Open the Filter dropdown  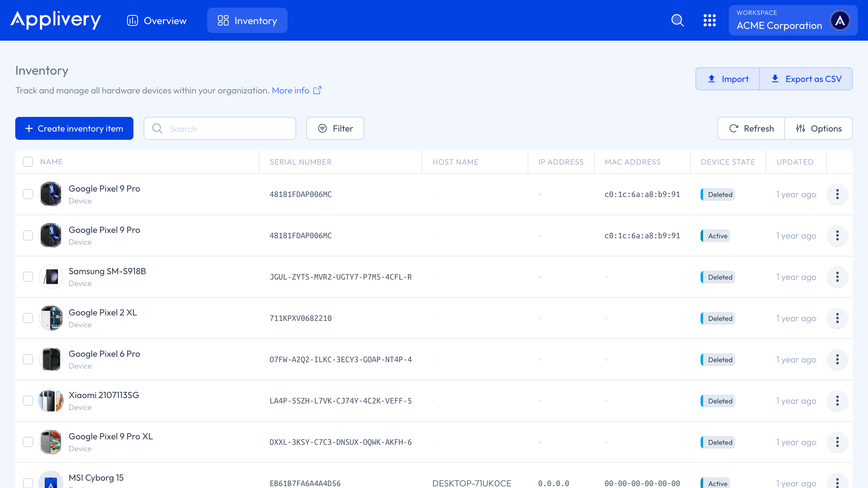(x=335, y=128)
